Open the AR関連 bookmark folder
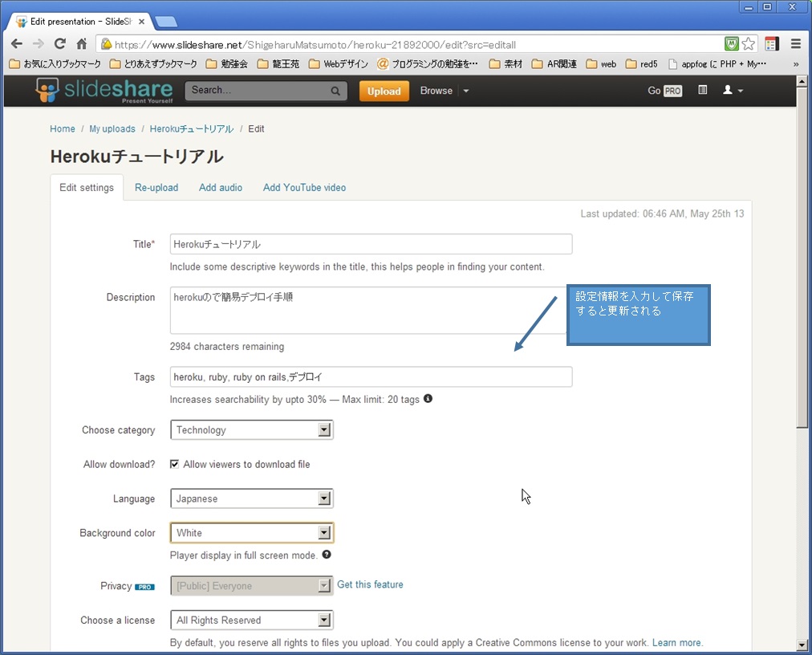This screenshot has width=812, height=655. (x=554, y=63)
